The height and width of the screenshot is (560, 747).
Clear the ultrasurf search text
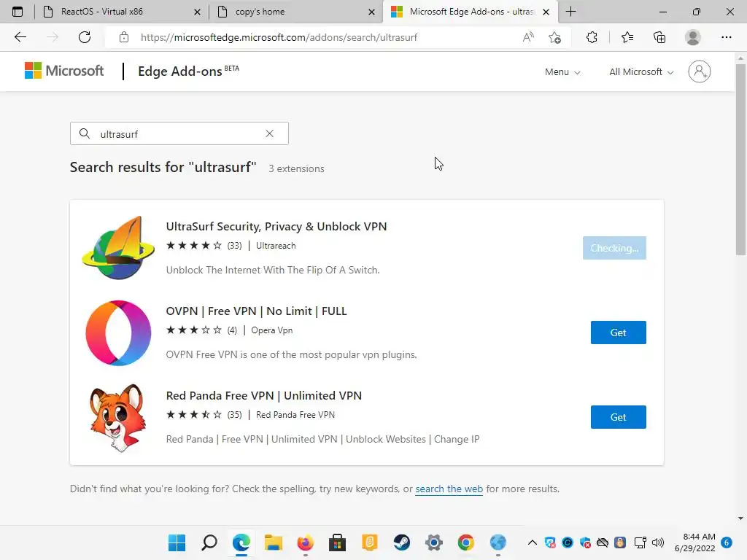tap(270, 133)
